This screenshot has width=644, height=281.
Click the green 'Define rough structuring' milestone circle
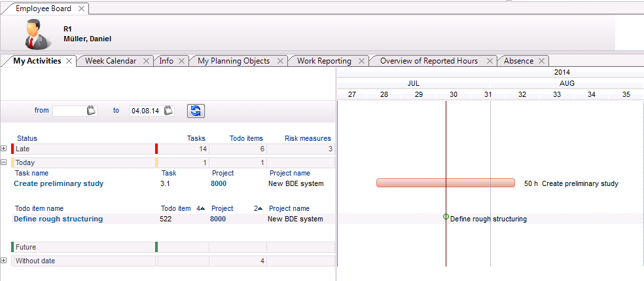tap(446, 217)
